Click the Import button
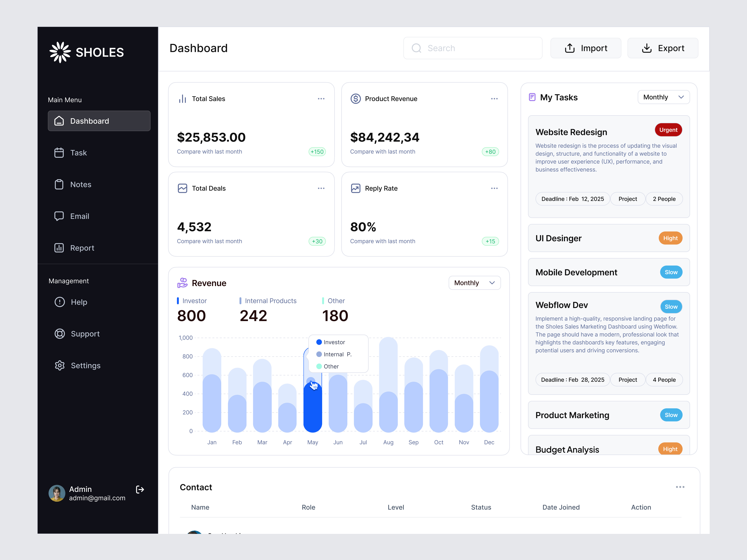The height and width of the screenshot is (560, 747). click(x=586, y=48)
